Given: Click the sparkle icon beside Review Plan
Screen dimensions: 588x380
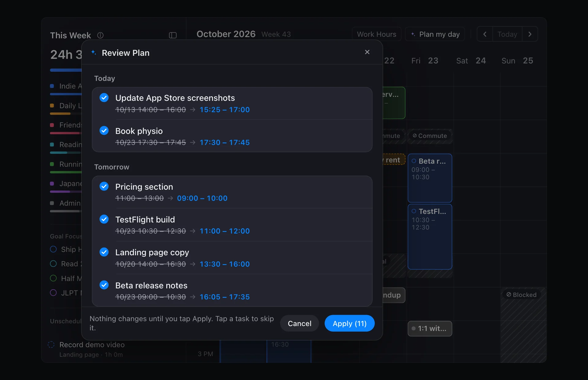Looking at the screenshot, I should point(94,52).
